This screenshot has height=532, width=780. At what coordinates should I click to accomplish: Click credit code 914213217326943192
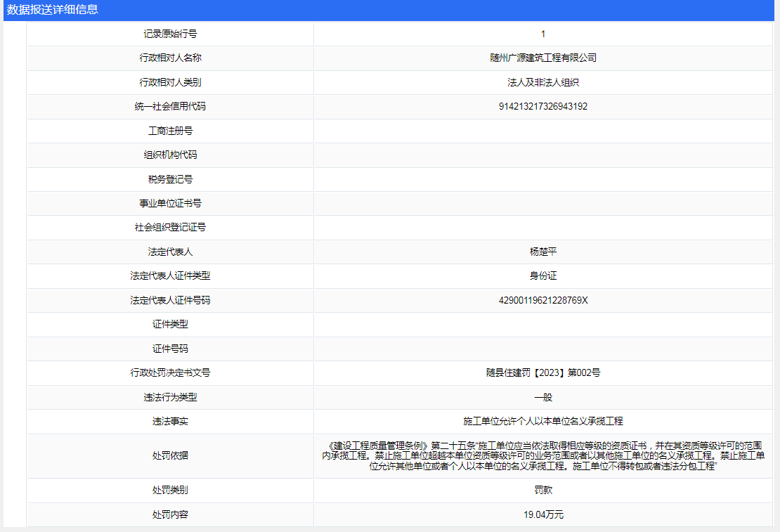(x=542, y=106)
